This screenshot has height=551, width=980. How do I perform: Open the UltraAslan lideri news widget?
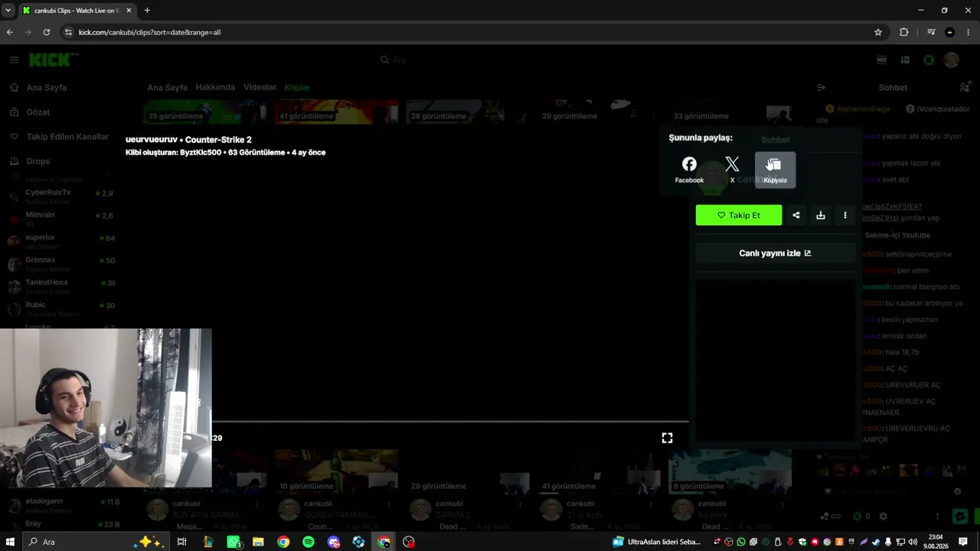pyautogui.click(x=657, y=542)
